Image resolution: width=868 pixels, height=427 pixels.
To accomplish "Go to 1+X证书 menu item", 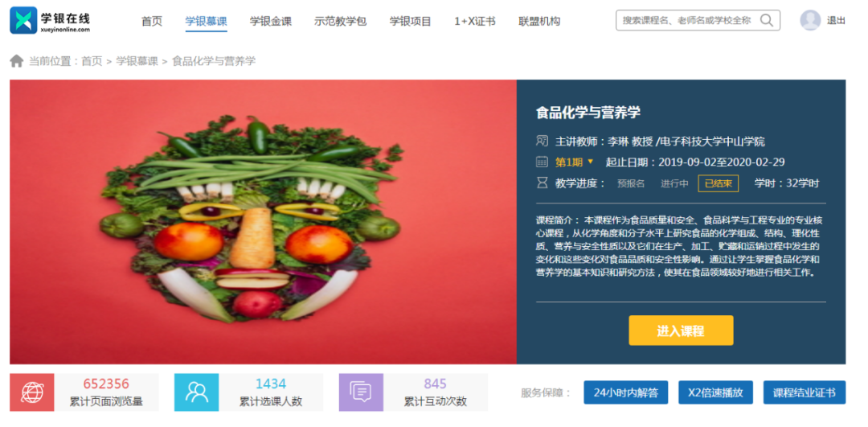I will (x=475, y=22).
